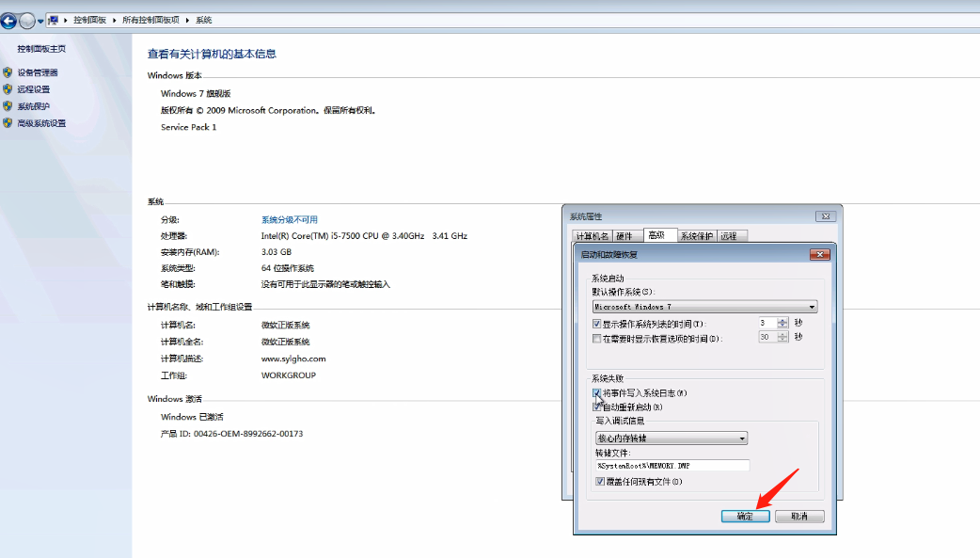The height and width of the screenshot is (558, 980).
Task: Toggle 自动重新启动 checkbox
Action: click(x=597, y=407)
